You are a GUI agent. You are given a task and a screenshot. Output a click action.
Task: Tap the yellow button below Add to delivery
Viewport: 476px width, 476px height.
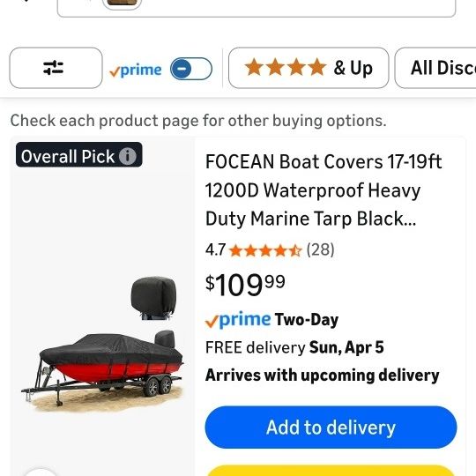click(x=331, y=470)
